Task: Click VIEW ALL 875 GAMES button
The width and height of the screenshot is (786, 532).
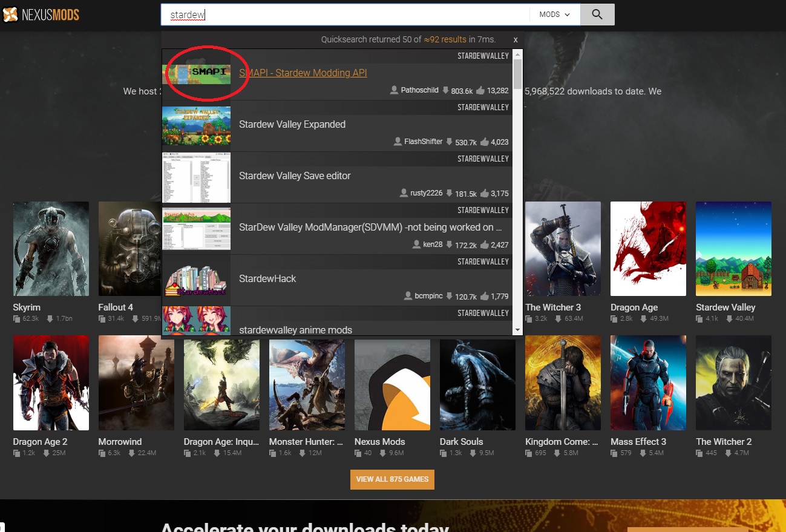Action: [392, 479]
